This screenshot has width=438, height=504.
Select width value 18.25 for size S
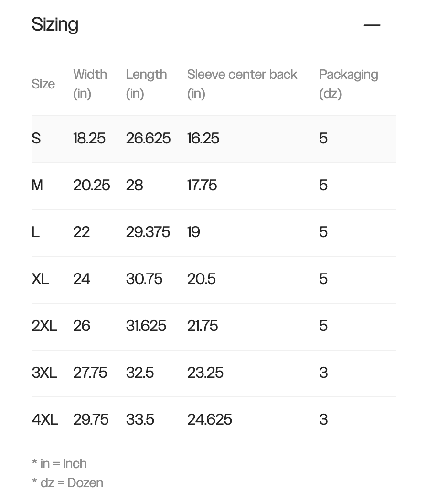tap(89, 139)
